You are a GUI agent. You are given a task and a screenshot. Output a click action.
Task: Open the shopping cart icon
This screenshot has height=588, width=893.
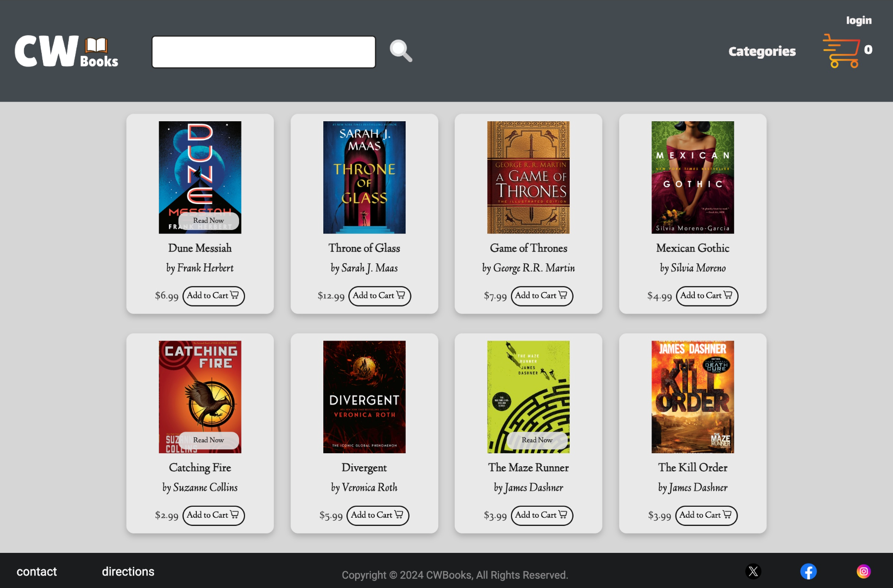(x=841, y=51)
